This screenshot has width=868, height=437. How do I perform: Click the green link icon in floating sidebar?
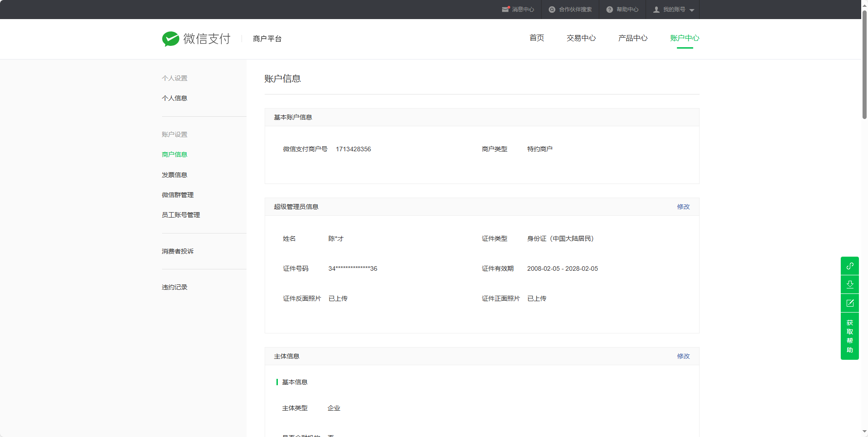pyautogui.click(x=850, y=266)
